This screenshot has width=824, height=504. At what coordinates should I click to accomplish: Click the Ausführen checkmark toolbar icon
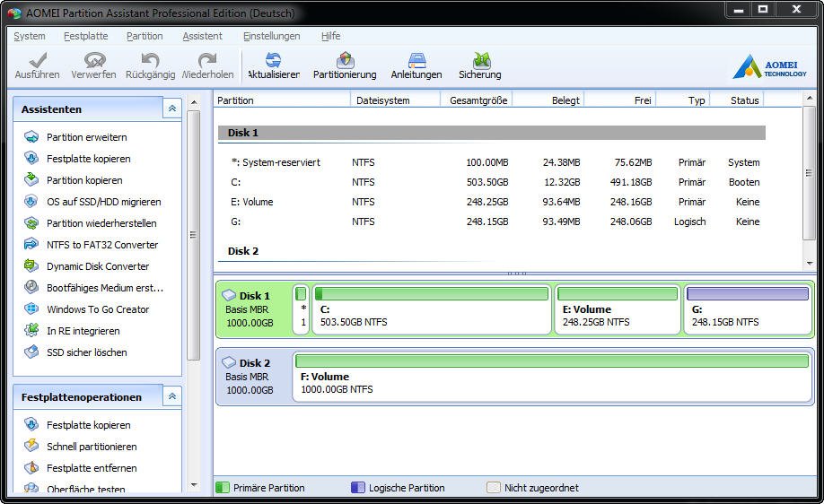tap(38, 59)
